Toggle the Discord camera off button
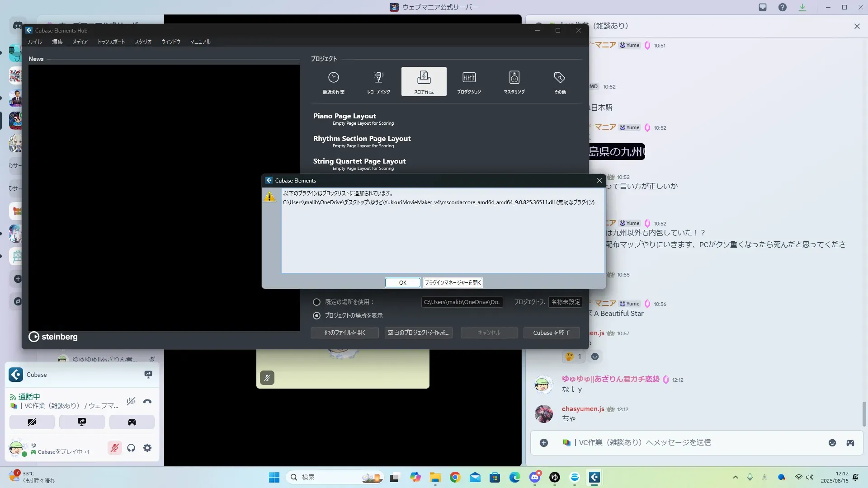Screen dimensions: 868x488 point(32,422)
